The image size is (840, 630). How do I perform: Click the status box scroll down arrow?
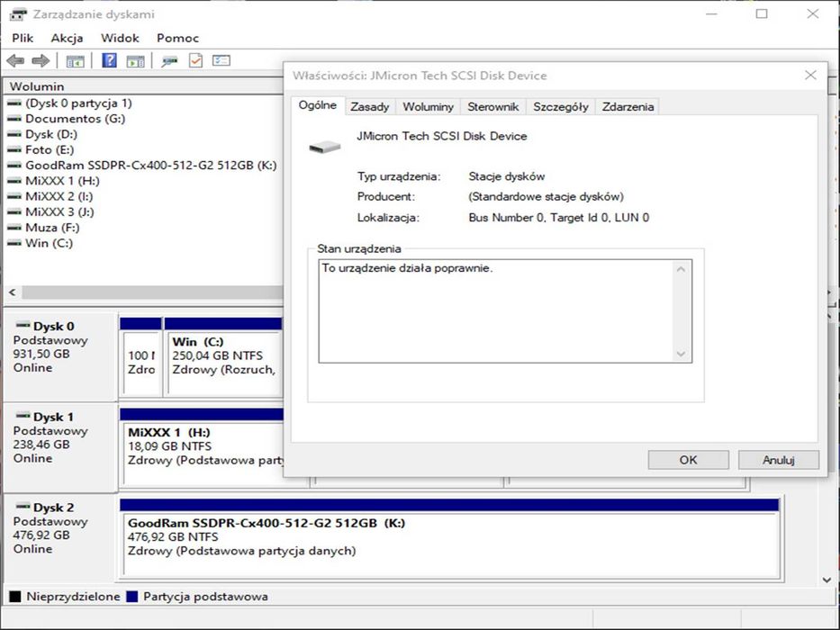tap(681, 354)
